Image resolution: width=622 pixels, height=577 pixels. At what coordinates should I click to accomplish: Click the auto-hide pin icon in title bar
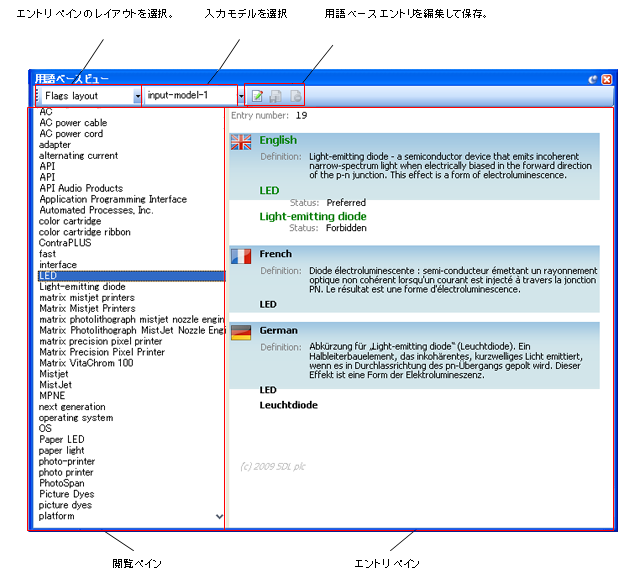592,79
